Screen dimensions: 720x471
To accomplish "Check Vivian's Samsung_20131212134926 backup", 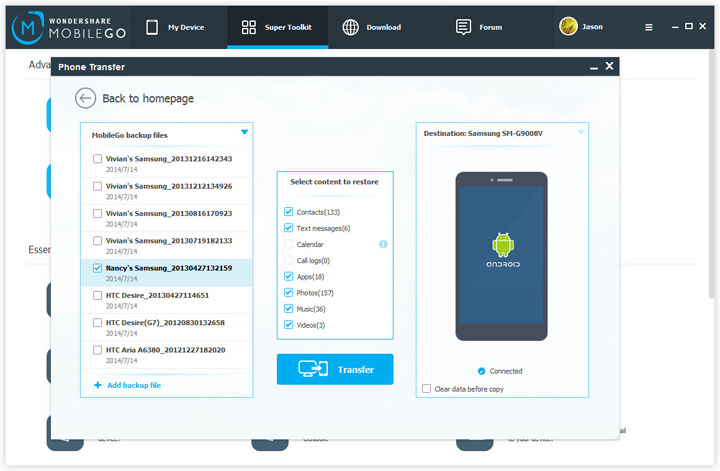I will (97, 186).
